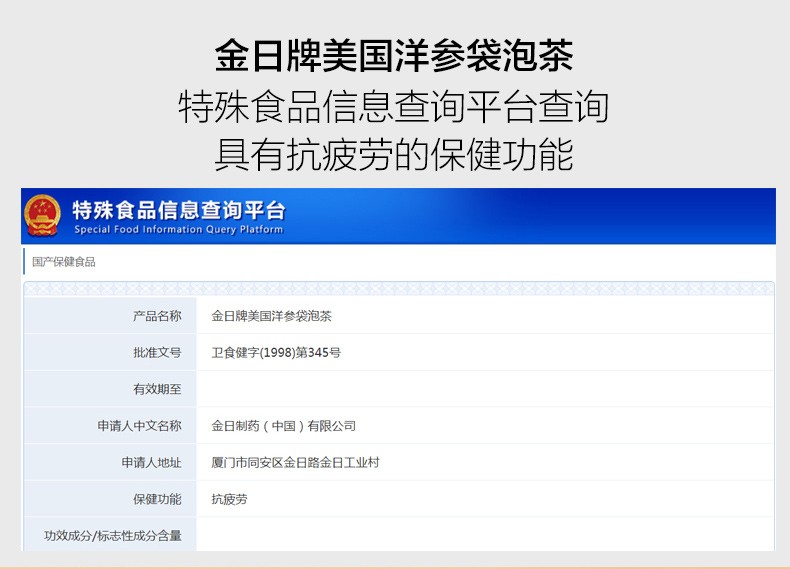Click the bold 金日牌美国洋参袋泡茶 headline
Viewport: 790px width, 569px height.
[394, 55]
